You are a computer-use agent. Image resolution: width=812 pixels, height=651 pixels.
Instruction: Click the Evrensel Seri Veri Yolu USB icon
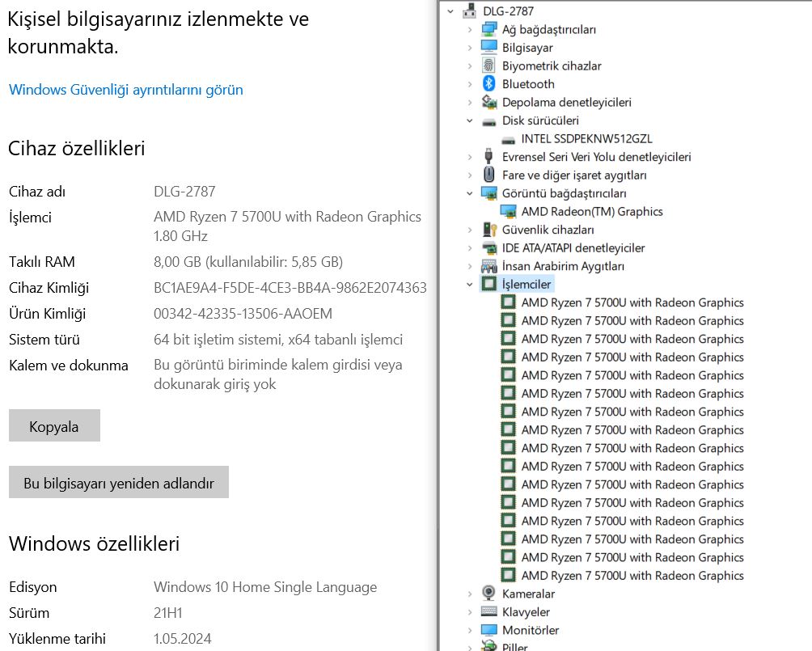click(x=488, y=156)
